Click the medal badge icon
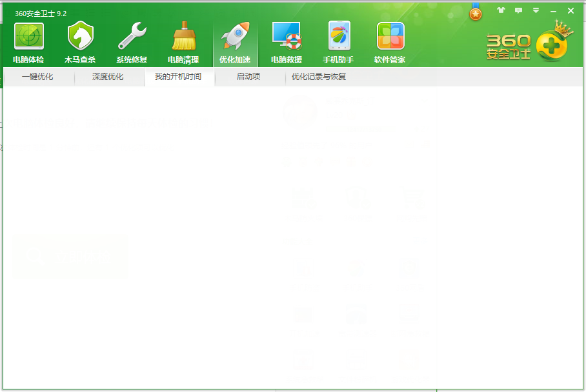 [476, 12]
